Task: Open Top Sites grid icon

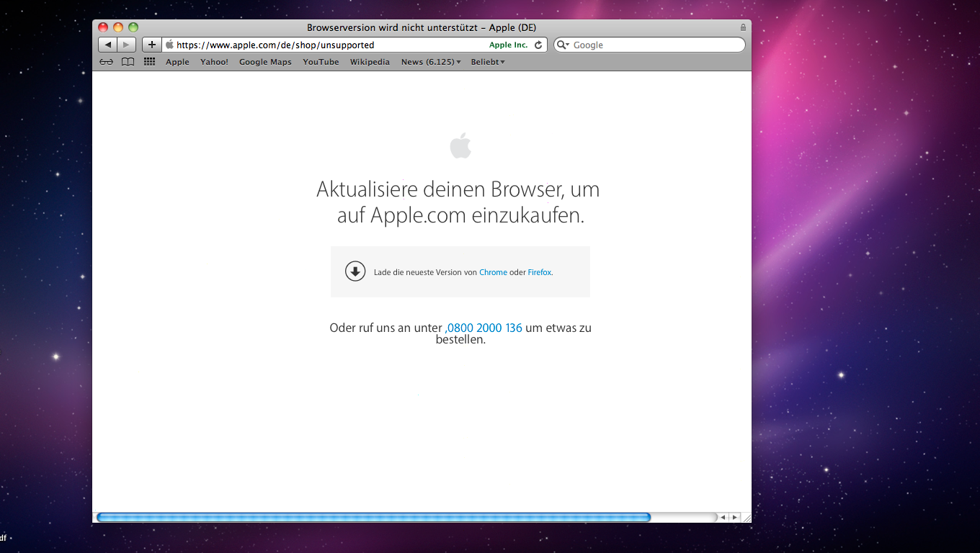Action: [x=150, y=62]
